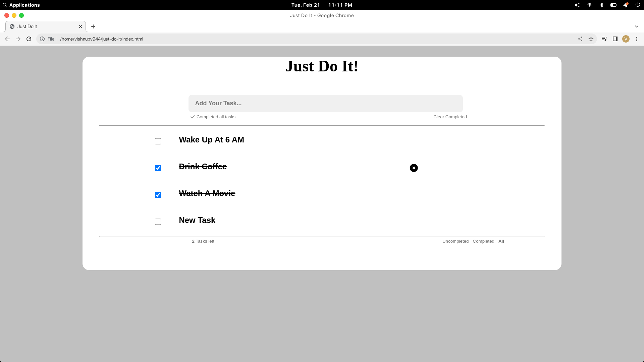Click Clear Completed
644x362 pixels.
click(x=450, y=117)
